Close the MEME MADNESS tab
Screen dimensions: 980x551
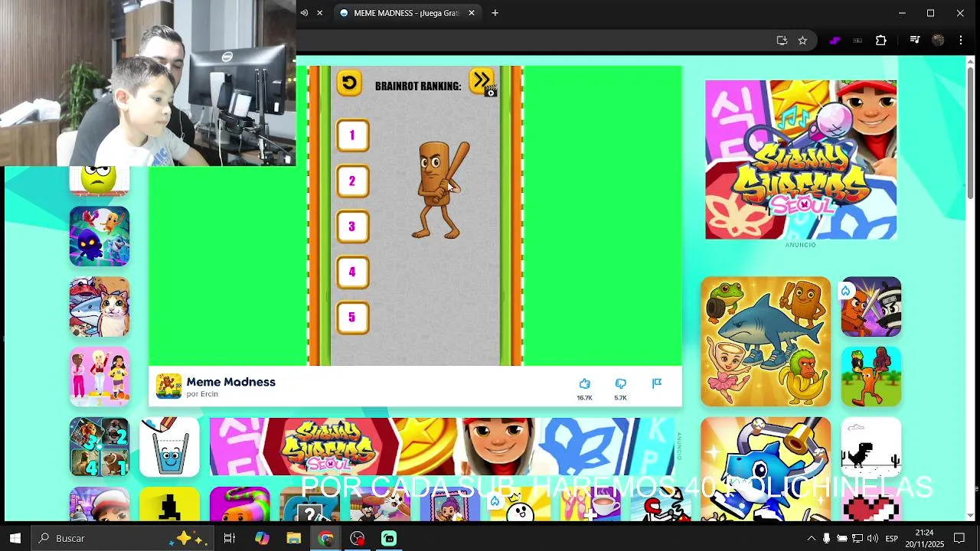pos(472,13)
